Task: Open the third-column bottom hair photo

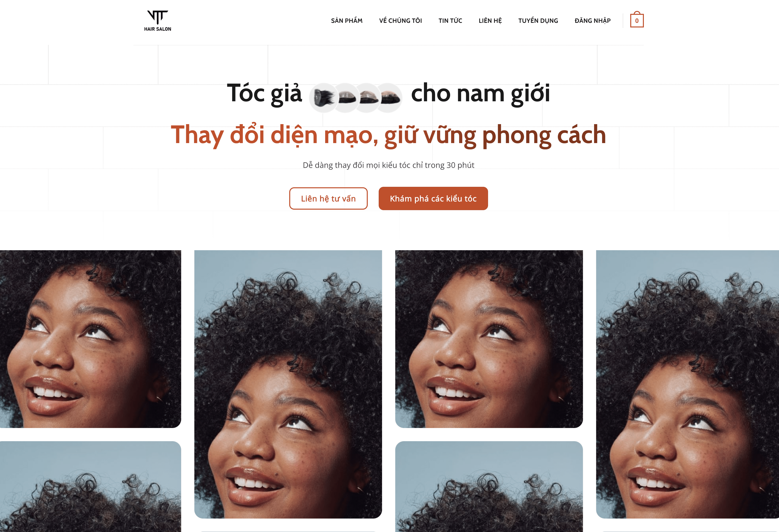Action: pos(489,486)
